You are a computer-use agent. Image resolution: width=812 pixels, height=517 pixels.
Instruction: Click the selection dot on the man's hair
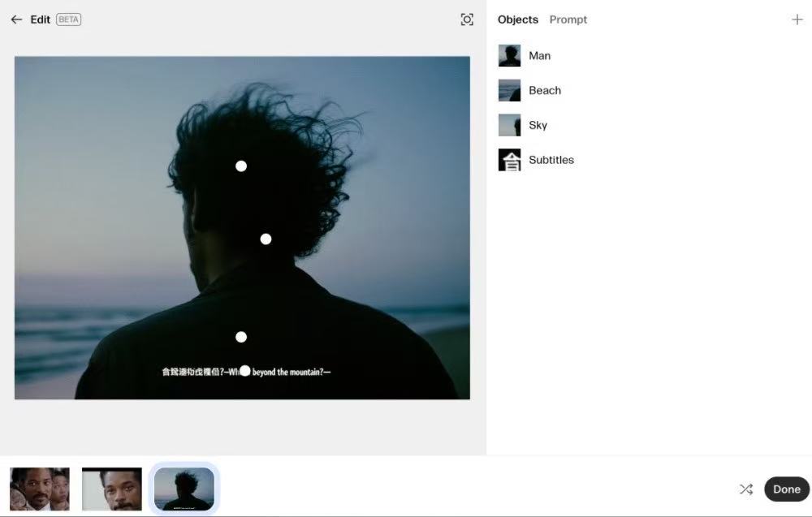[x=241, y=166]
